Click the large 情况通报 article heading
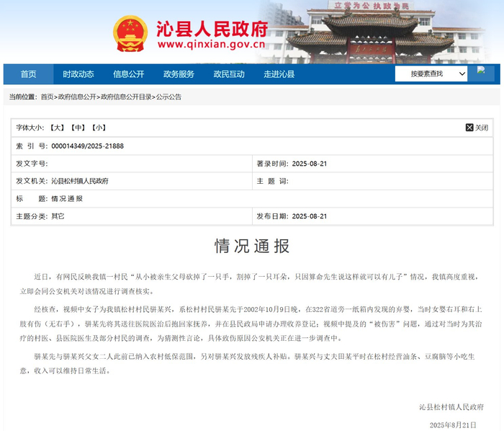 click(x=252, y=246)
